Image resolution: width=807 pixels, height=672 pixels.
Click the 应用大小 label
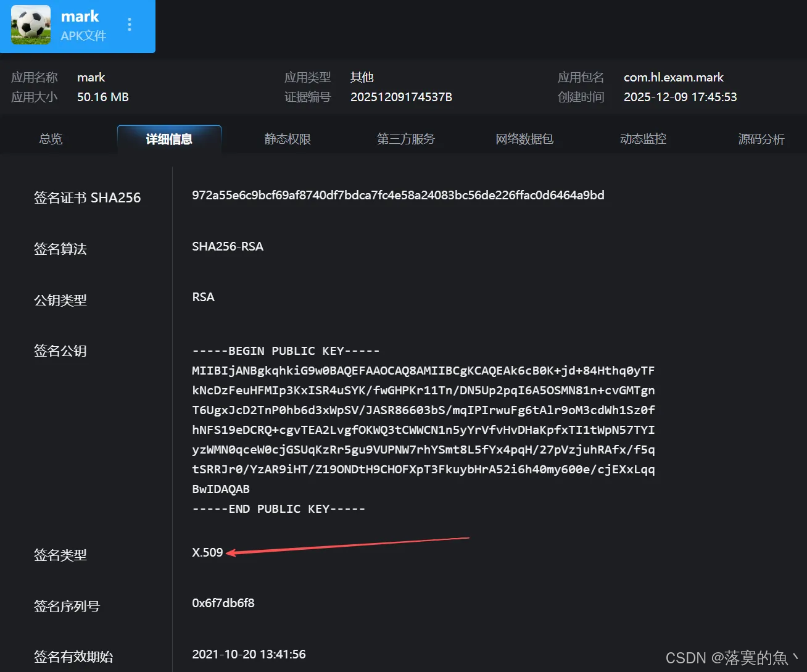tap(35, 97)
